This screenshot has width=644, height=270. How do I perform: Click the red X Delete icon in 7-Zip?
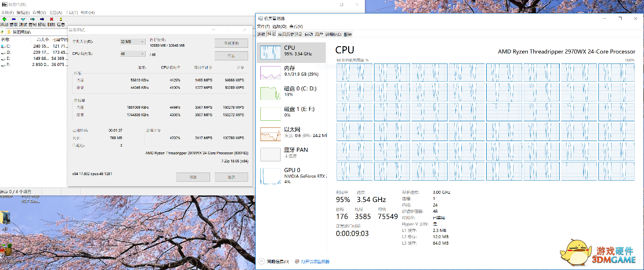(x=51, y=19)
